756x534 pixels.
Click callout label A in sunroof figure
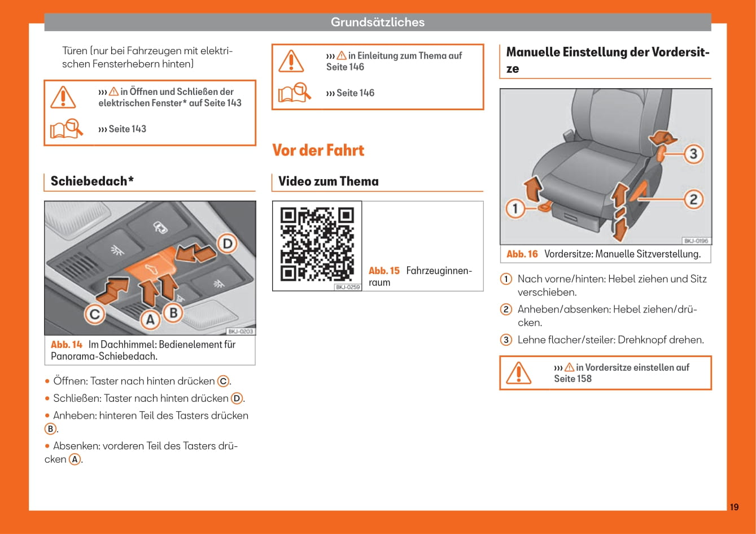(150, 320)
